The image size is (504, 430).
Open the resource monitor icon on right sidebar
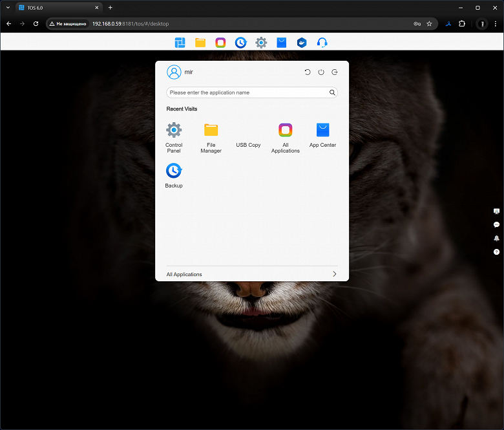tap(497, 211)
